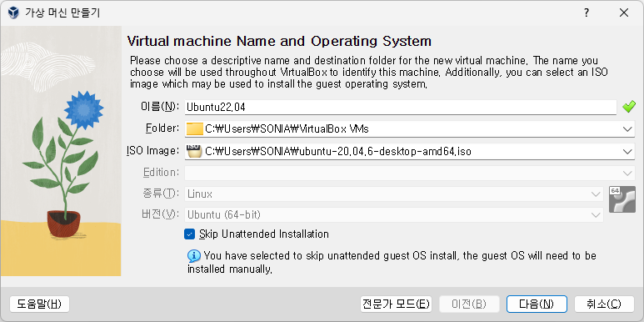Click the 이름(N) name field containing Ubuntu22.04
The image size is (644, 322).
(x=401, y=107)
